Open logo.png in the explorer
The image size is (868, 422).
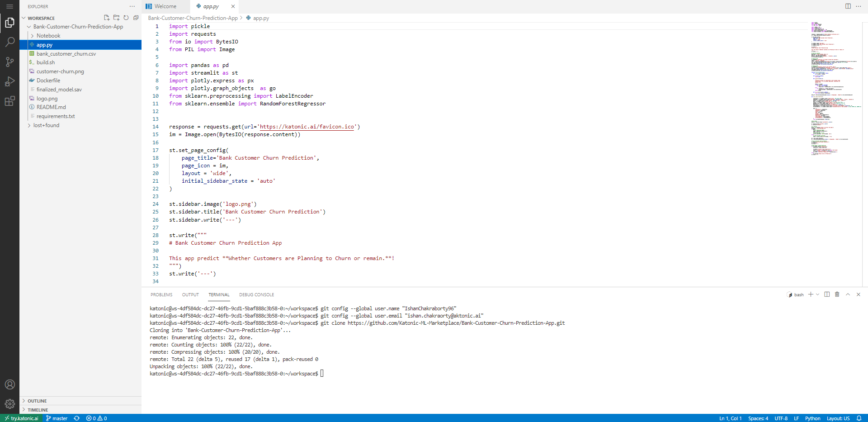[x=47, y=99]
